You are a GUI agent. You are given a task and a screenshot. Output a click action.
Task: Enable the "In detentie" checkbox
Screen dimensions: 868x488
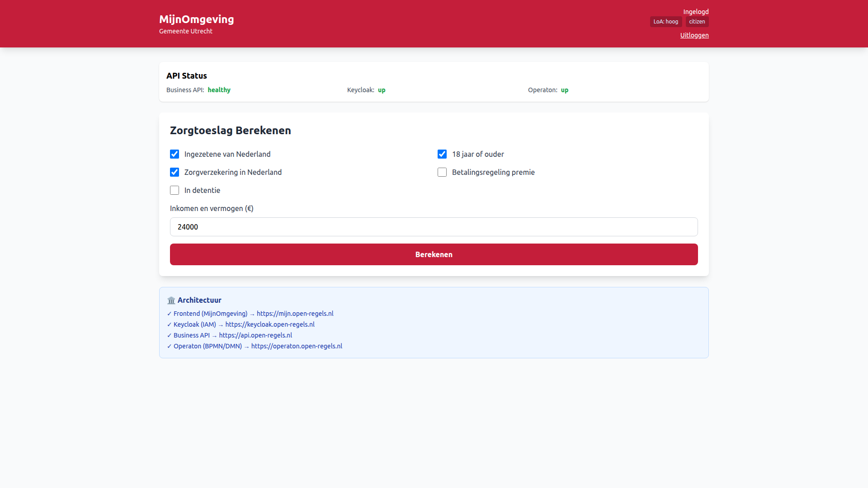click(x=175, y=190)
